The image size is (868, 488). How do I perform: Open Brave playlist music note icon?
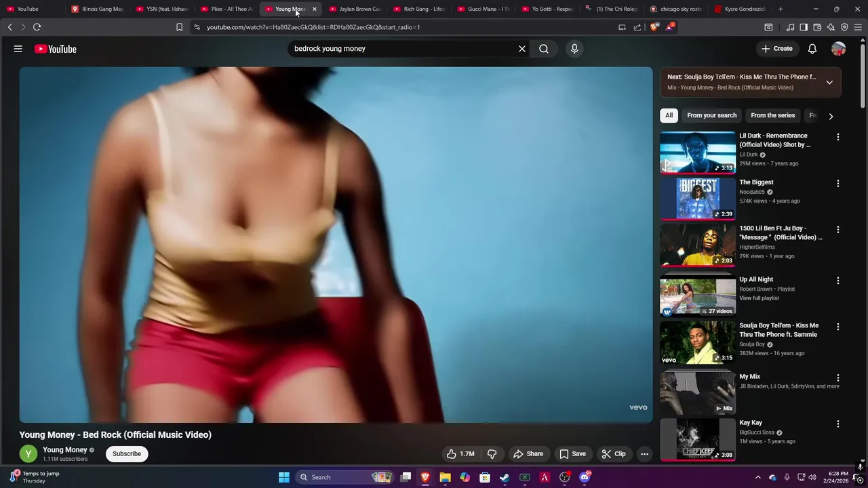790,27
